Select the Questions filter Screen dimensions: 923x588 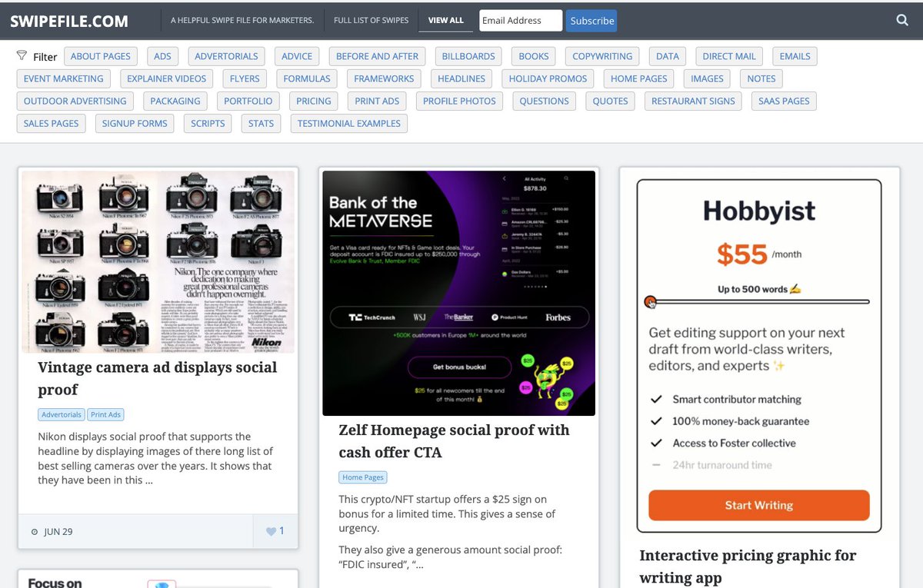(x=544, y=101)
